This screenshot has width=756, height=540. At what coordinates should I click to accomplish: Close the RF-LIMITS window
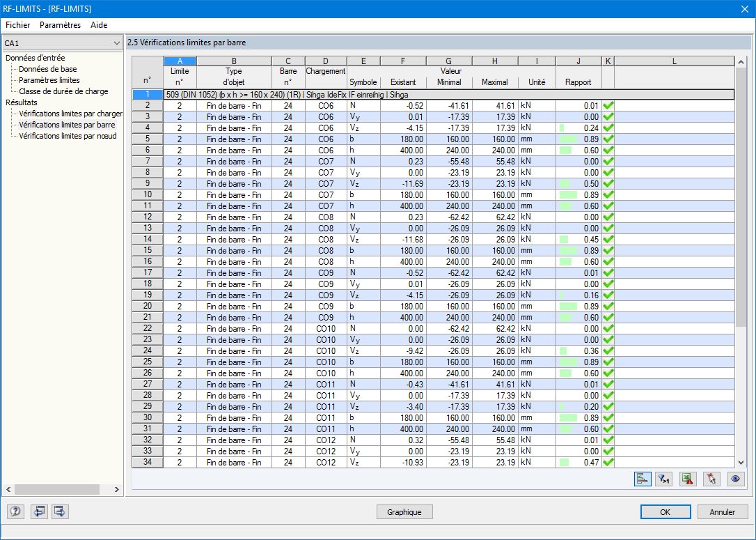744,8
